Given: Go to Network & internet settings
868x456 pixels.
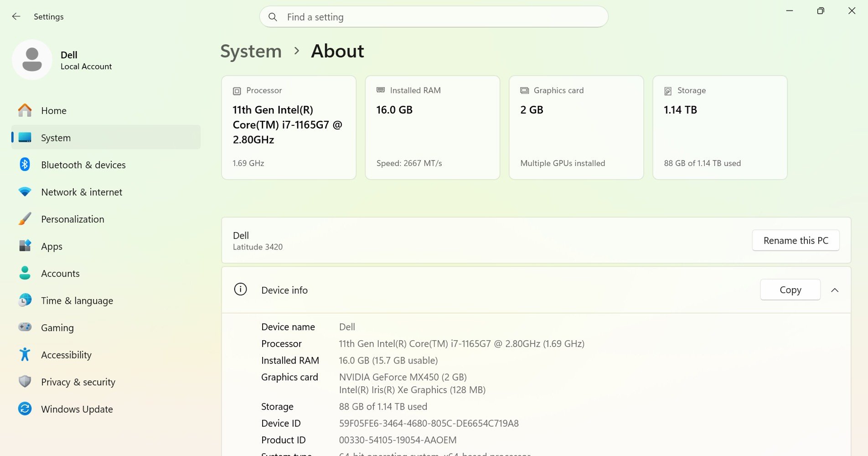Looking at the screenshot, I should pyautogui.click(x=106, y=192).
